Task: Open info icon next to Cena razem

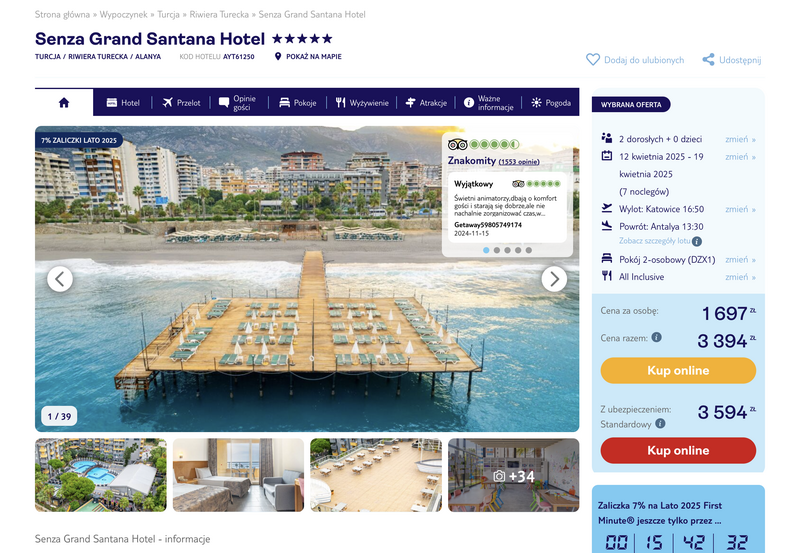Action: tap(657, 337)
